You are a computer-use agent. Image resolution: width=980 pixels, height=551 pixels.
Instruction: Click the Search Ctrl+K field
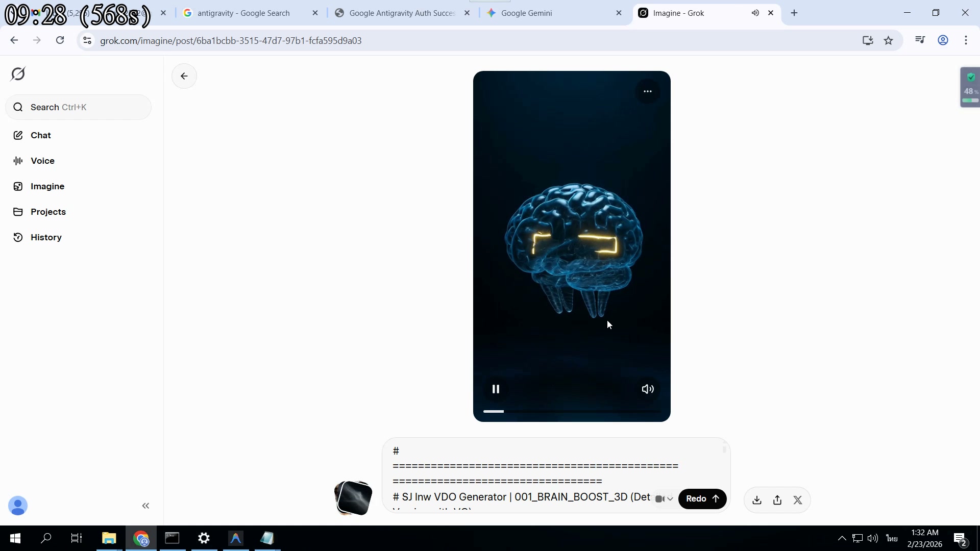[79, 107]
